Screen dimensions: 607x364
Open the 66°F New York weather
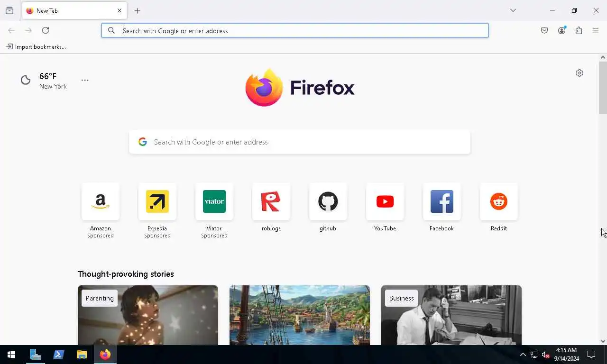coord(44,81)
